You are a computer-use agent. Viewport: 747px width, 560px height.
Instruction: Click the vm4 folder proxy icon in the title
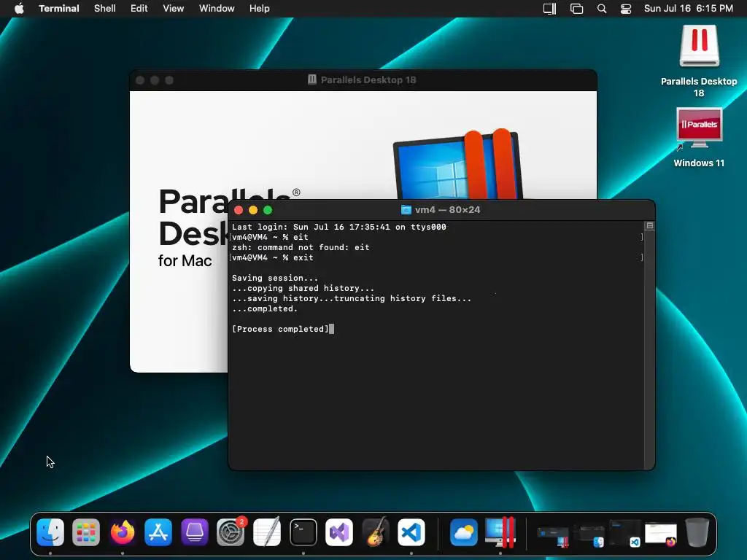(x=406, y=210)
